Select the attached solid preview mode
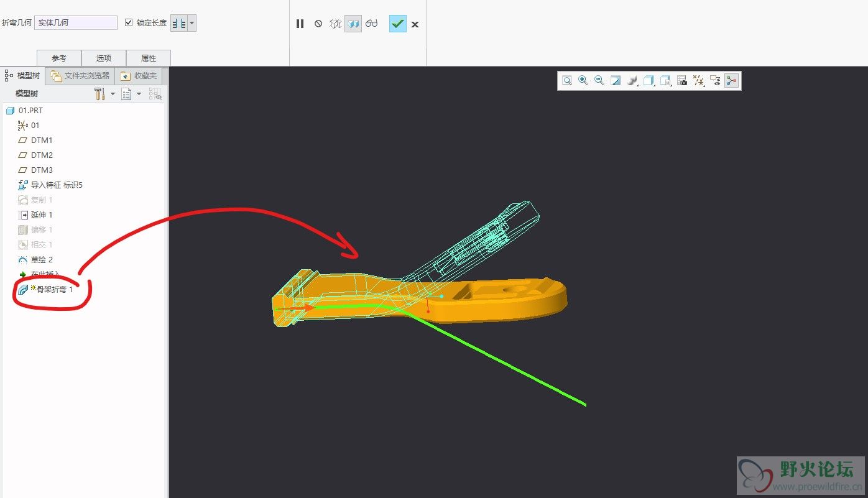The width and height of the screenshot is (868, 498). 353,24
